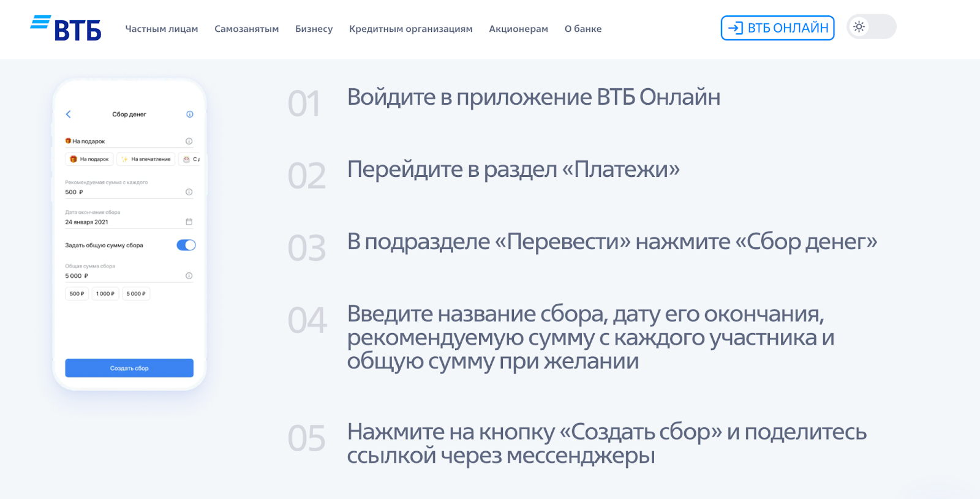Click the На подарок name input field
This screenshot has width=980, height=499.
pyautogui.click(x=129, y=141)
